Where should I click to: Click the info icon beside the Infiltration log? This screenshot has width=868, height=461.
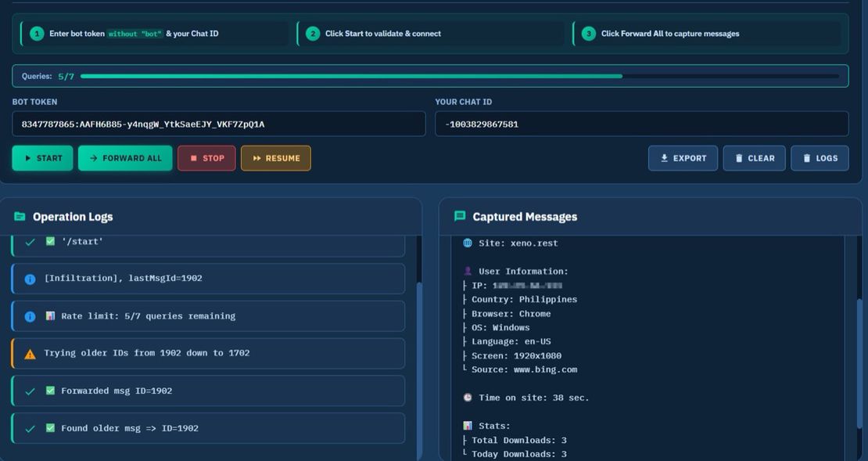(x=30, y=279)
